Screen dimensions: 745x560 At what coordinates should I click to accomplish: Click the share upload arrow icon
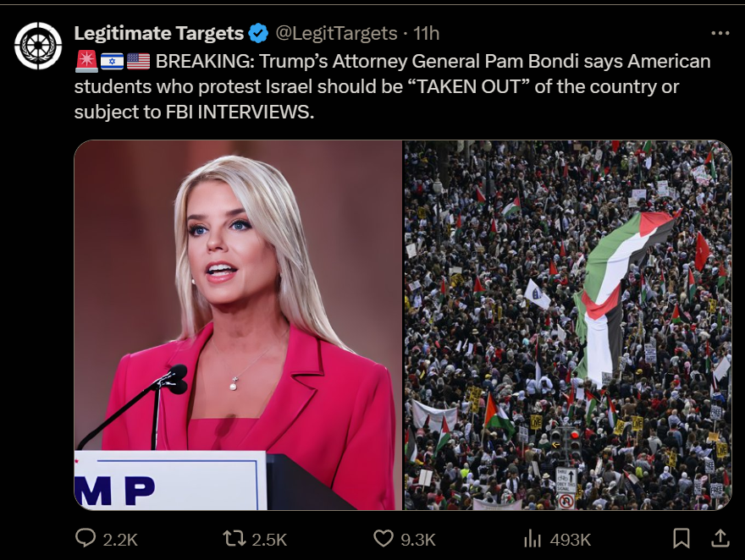coord(720,538)
